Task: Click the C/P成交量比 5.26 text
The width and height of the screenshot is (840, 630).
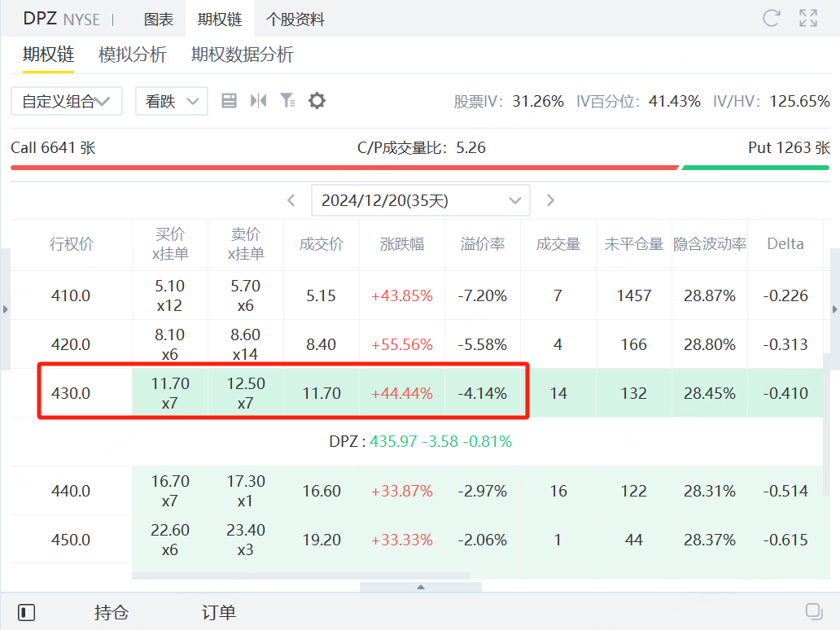Action: tap(422, 147)
